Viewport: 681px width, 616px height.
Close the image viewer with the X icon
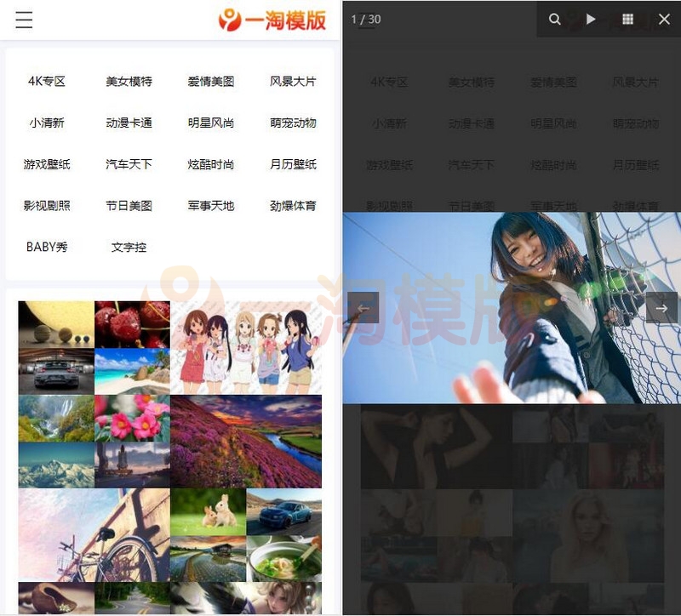pyautogui.click(x=666, y=19)
